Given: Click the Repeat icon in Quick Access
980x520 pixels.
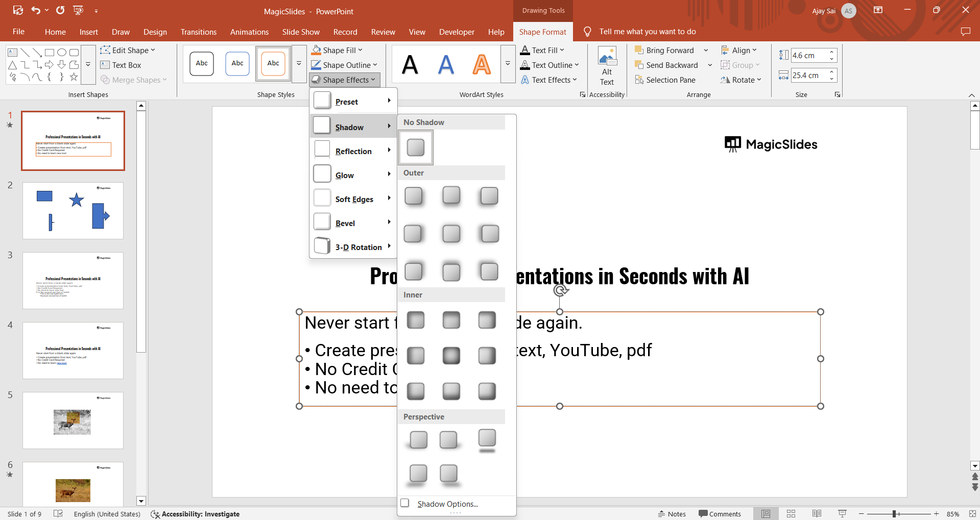Looking at the screenshot, I should coord(60,10).
